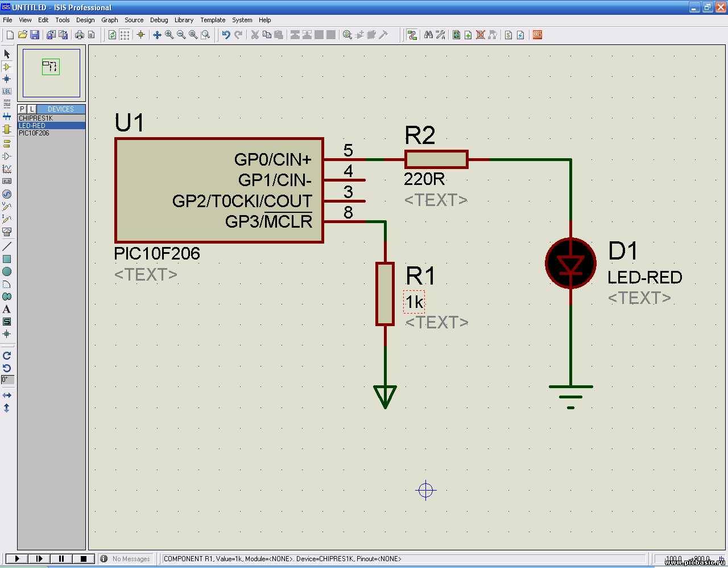728x568 pixels.
Task: Select the 2D Markers mode tool
Action: (x=7, y=334)
